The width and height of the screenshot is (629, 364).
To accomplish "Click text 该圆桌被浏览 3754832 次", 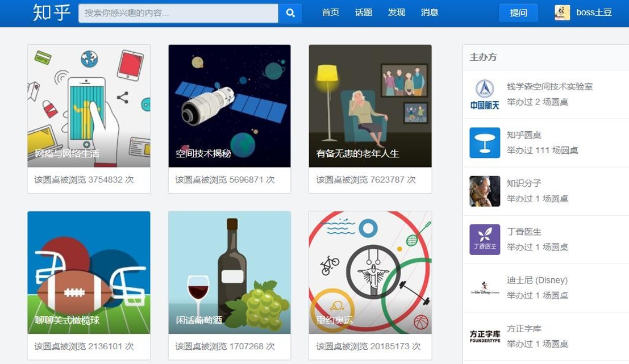I will click(84, 179).
